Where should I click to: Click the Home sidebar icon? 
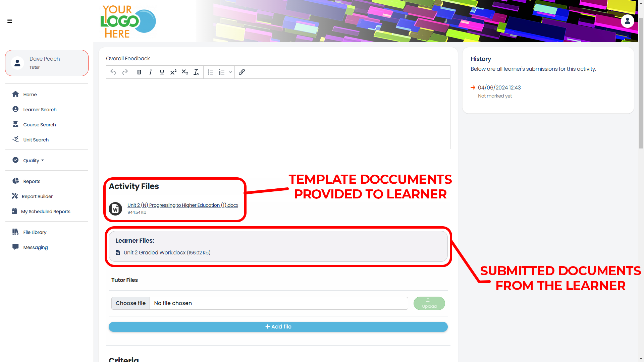[x=15, y=94]
